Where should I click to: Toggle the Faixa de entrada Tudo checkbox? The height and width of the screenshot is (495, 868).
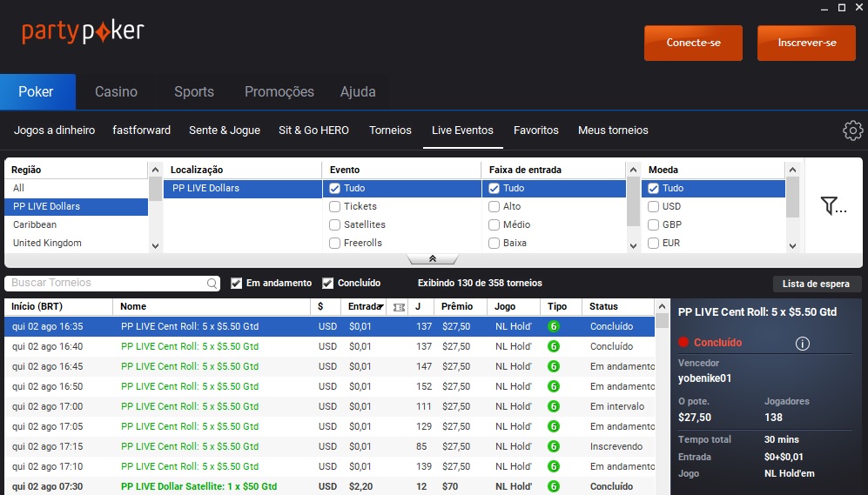tap(494, 188)
